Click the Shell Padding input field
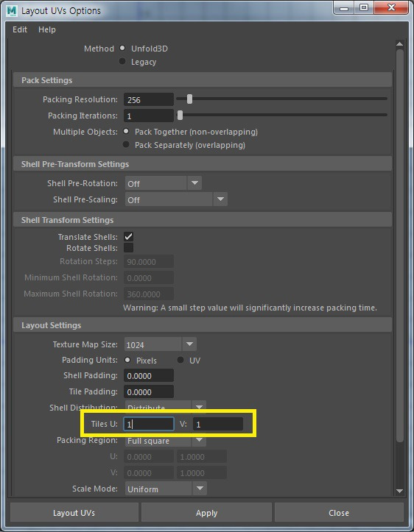The width and height of the screenshot is (414, 532). [149, 375]
